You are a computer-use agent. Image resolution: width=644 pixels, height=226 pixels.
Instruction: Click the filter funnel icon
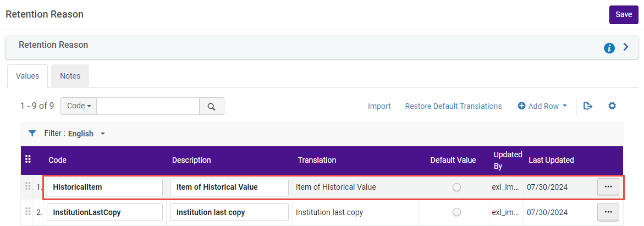[x=32, y=133]
